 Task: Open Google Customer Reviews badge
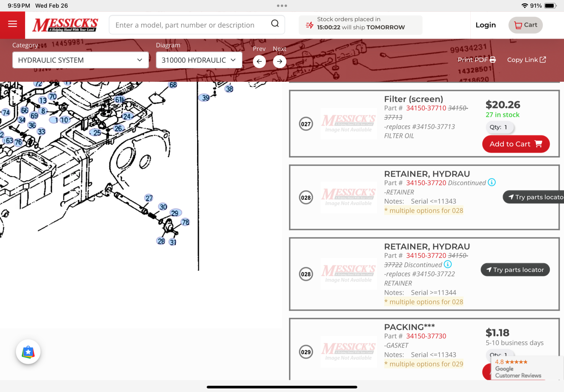coord(527,368)
